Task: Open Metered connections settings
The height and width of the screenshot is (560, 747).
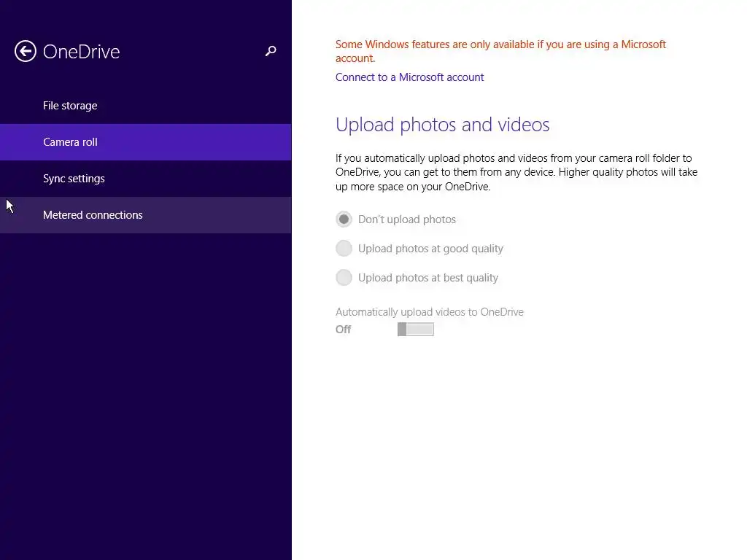Action: click(x=146, y=215)
